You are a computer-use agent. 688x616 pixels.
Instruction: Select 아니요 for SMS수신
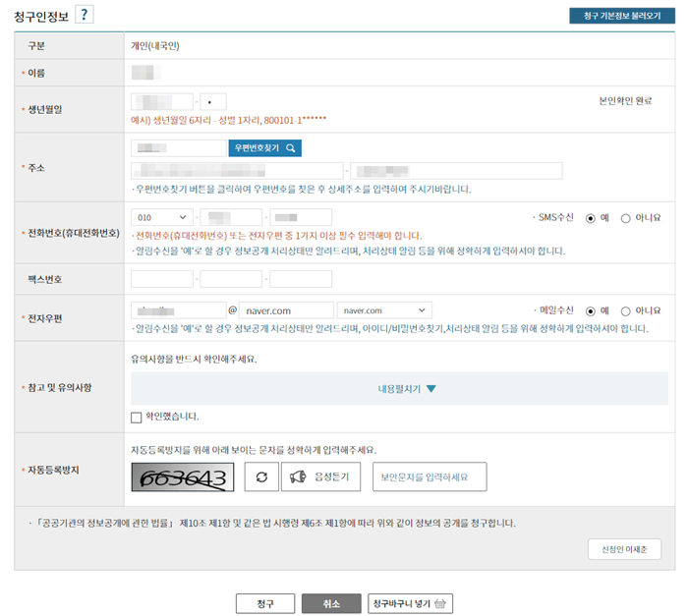click(x=626, y=218)
